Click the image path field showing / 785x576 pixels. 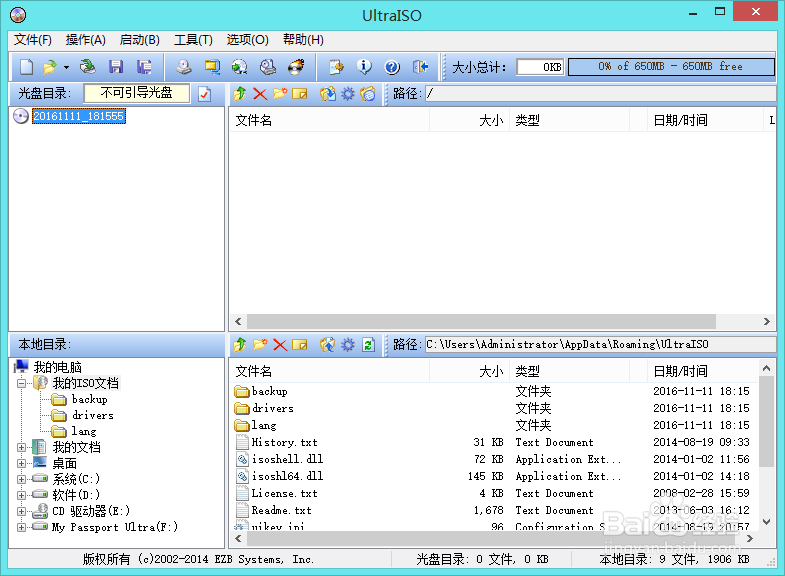pos(601,94)
